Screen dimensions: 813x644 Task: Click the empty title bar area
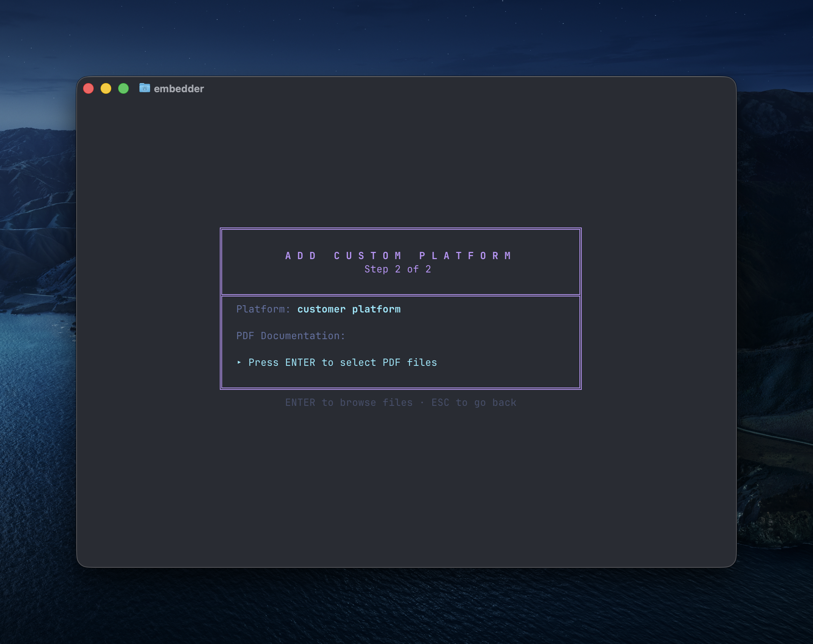click(x=457, y=88)
